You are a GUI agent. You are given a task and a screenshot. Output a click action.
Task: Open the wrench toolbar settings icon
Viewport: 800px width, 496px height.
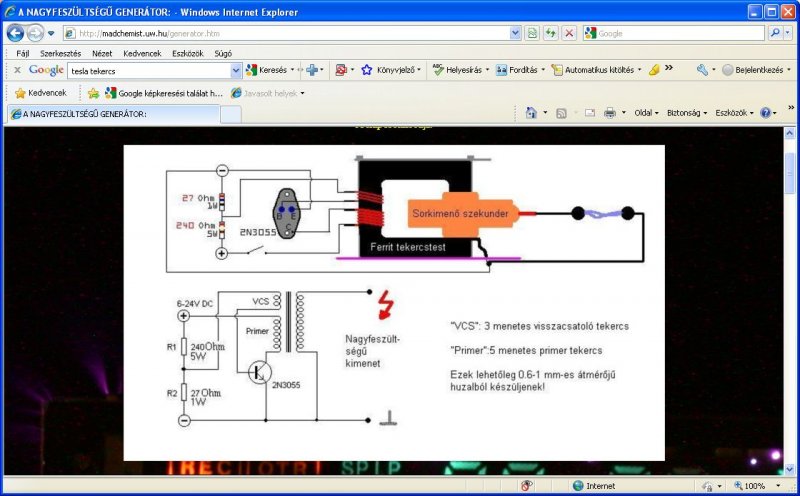coord(703,70)
